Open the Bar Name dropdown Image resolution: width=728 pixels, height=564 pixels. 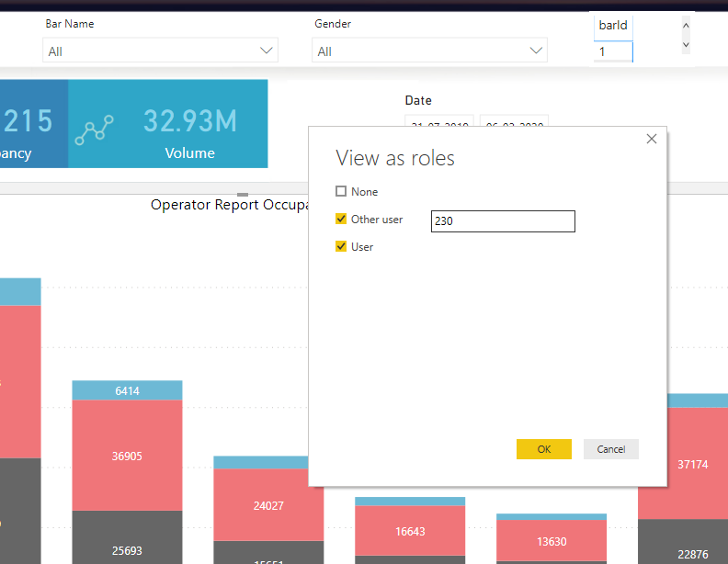[160, 51]
